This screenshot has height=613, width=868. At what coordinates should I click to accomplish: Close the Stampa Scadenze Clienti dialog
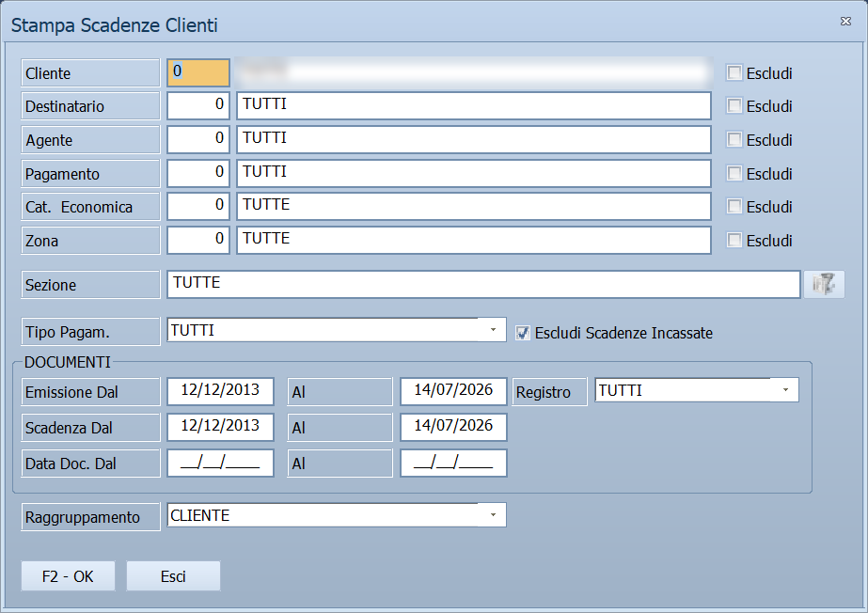845,21
